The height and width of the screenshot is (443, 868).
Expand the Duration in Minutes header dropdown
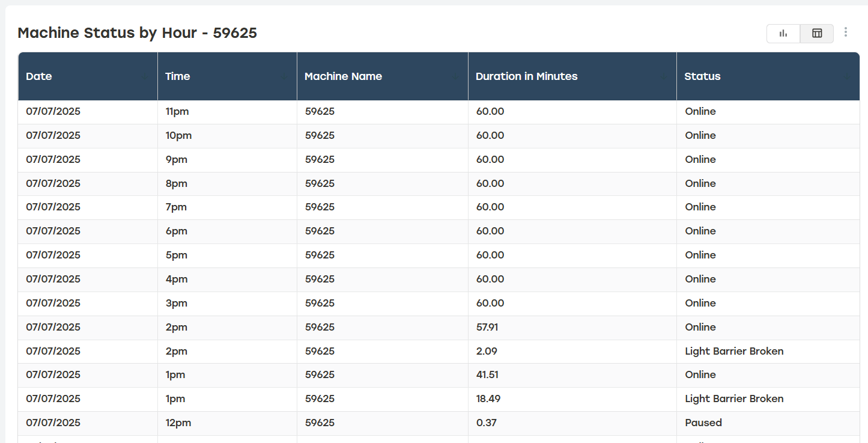click(x=665, y=76)
